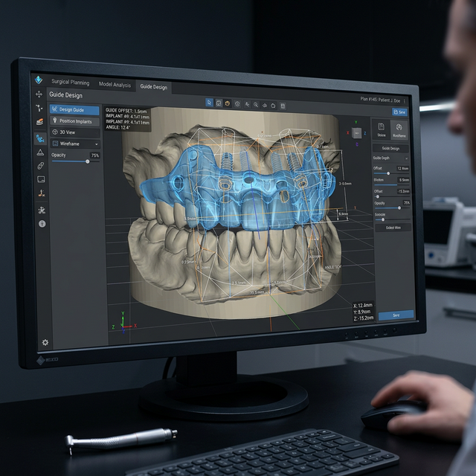
Task: Click the info icon in left sidebar
Action: pyautogui.click(x=42, y=223)
